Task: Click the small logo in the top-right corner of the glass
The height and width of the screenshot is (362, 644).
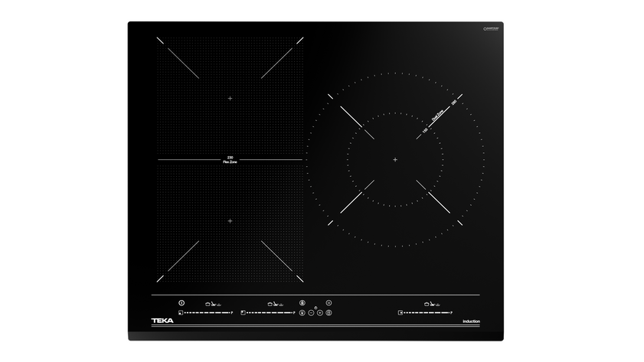Action: coord(491,29)
